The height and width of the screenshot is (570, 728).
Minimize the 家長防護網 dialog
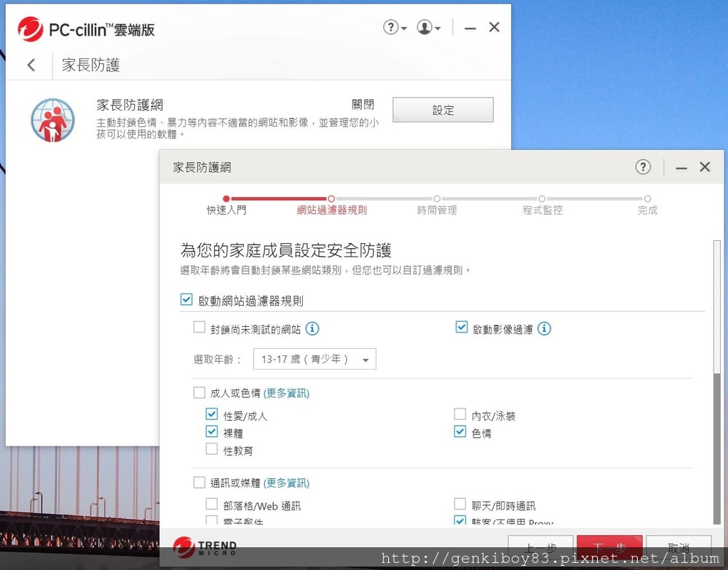(681, 168)
